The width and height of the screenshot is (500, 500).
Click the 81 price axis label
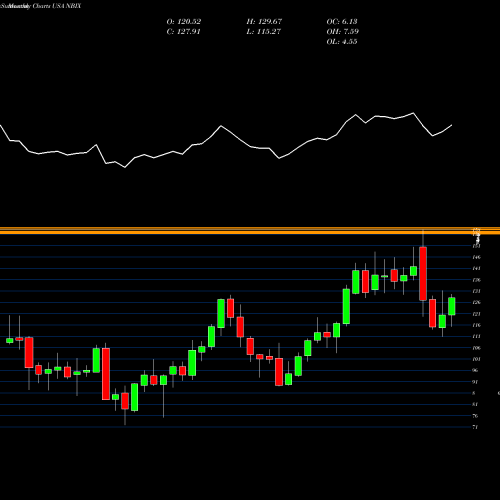(x=475, y=404)
